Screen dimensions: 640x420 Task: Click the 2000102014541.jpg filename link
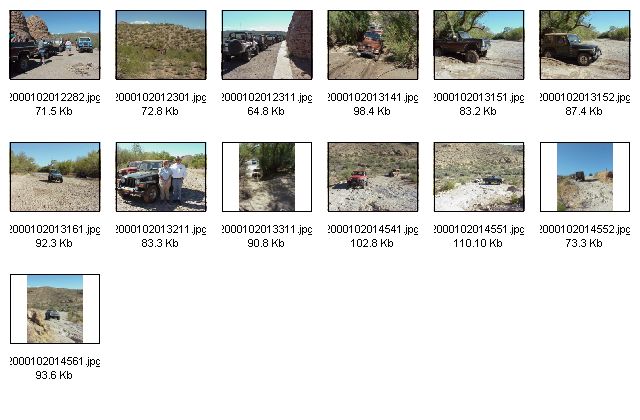click(373, 229)
